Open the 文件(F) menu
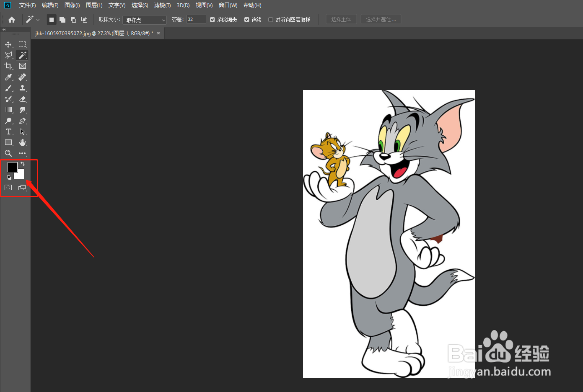Image resolution: width=583 pixels, height=392 pixels. 28,5
